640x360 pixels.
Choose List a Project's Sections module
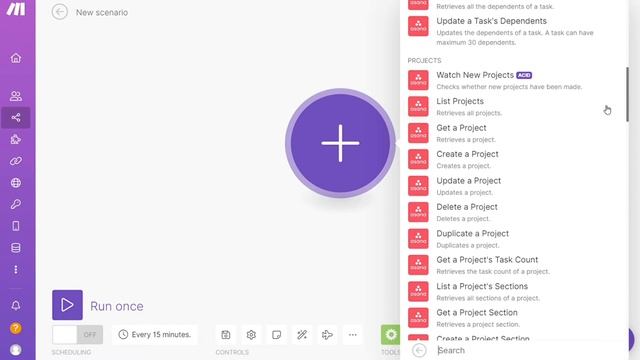pos(513,291)
